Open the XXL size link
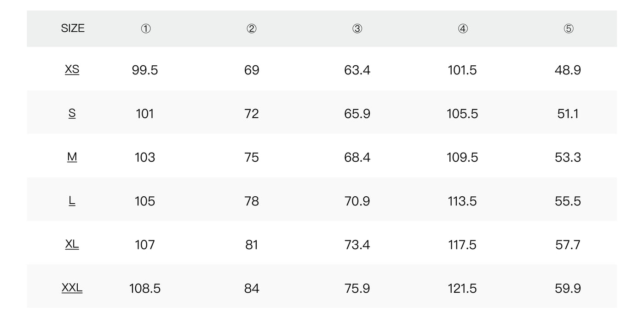The image size is (644, 319). click(72, 288)
